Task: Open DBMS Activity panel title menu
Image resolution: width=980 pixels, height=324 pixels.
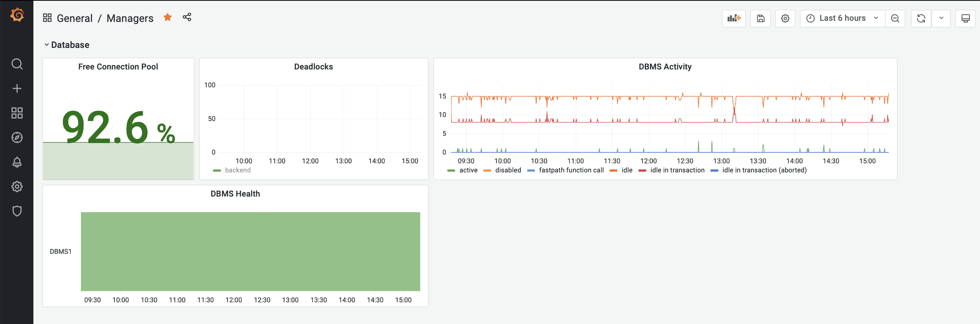Action: point(664,67)
